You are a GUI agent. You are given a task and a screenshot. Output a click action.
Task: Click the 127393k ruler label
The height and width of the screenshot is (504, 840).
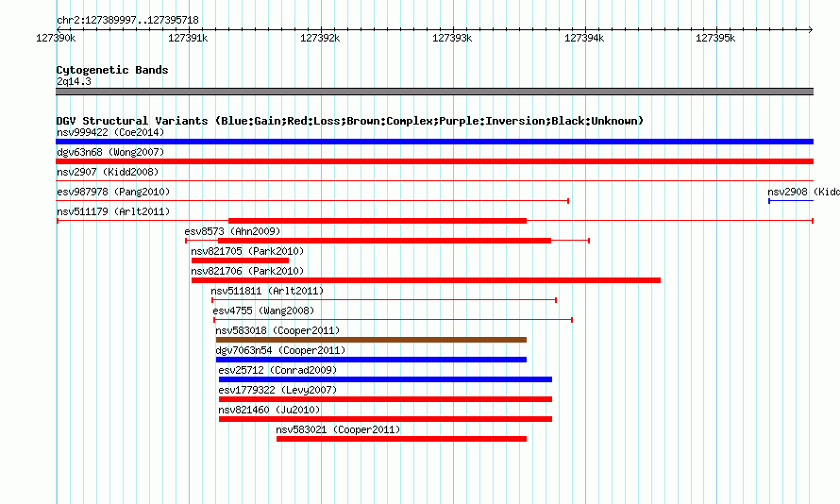click(452, 38)
